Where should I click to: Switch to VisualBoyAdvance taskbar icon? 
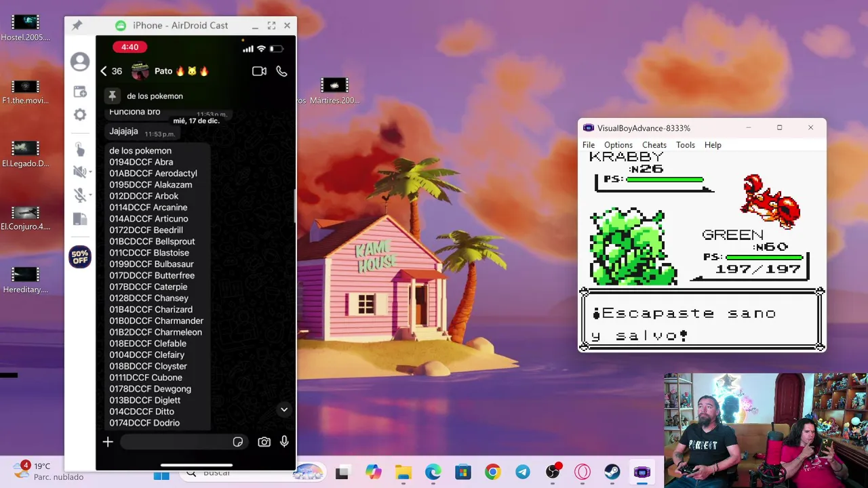(x=642, y=472)
